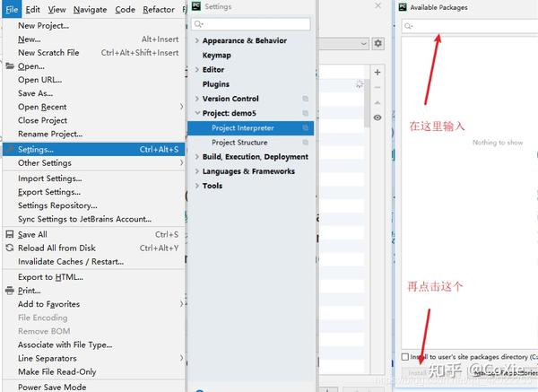
Task: Click the upgrade package arrow icon
Action: (377, 102)
